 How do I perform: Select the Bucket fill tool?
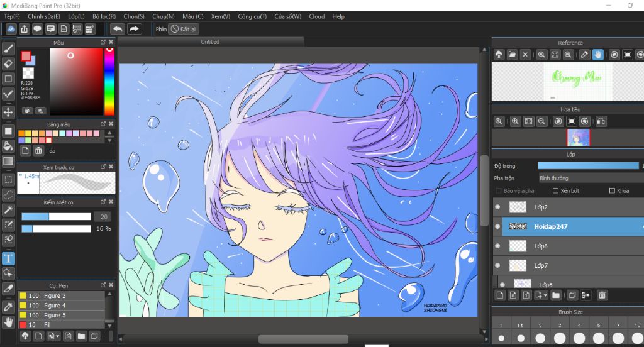pyautogui.click(x=8, y=146)
